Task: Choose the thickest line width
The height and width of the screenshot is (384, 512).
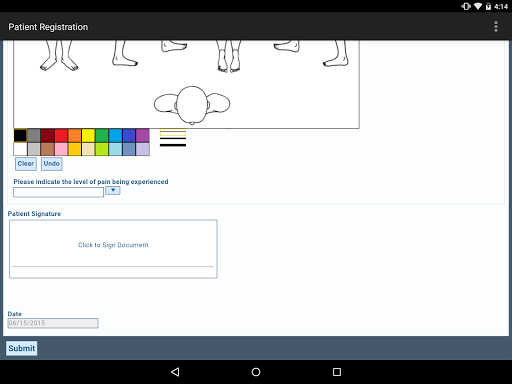Action: [x=173, y=145]
